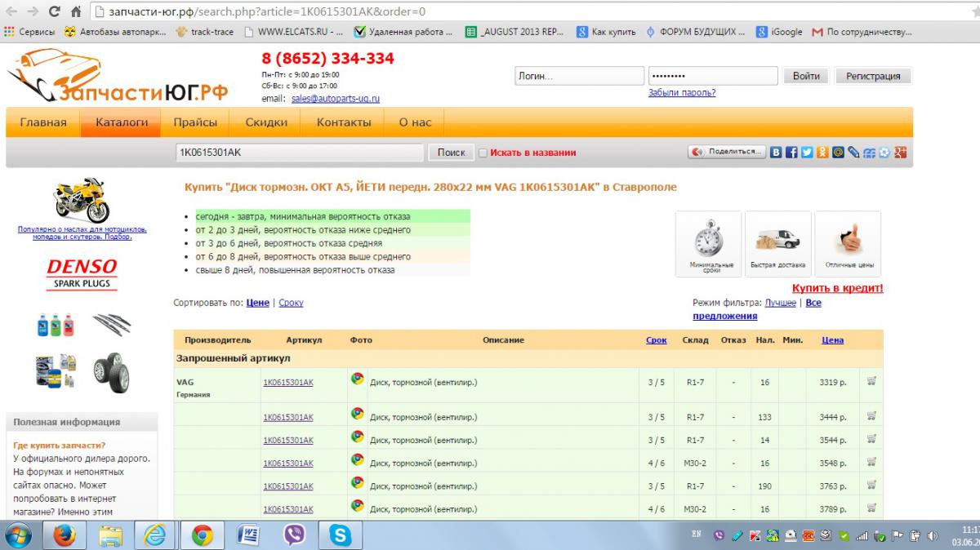Open photo icon in 3444 р. row
Image resolution: width=980 pixels, height=550 pixels.
357,414
